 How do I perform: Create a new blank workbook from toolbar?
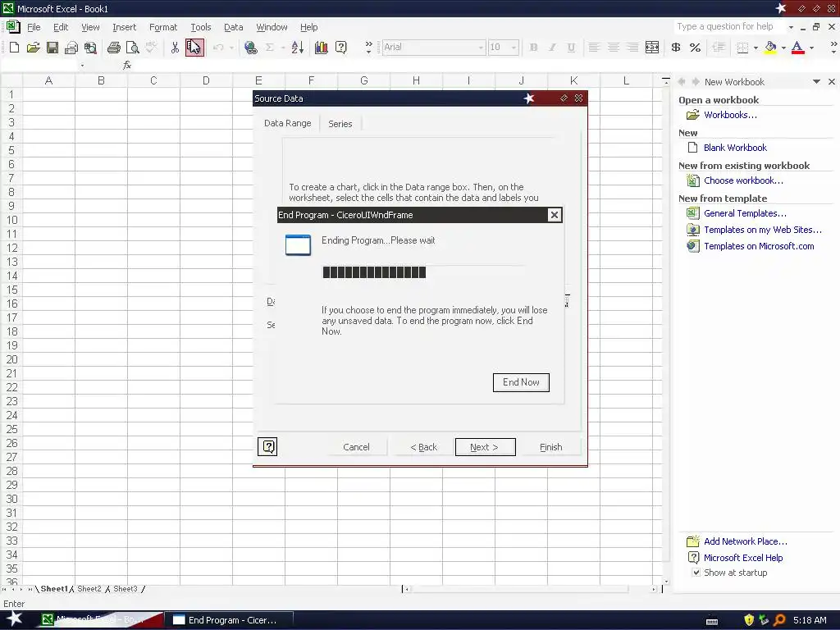click(x=15, y=47)
